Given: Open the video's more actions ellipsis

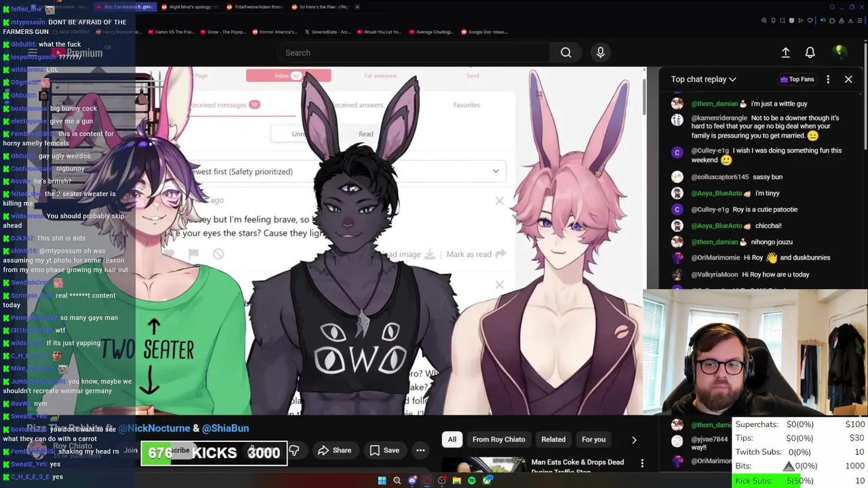Looking at the screenshot, I should click(x=420, y=450).
